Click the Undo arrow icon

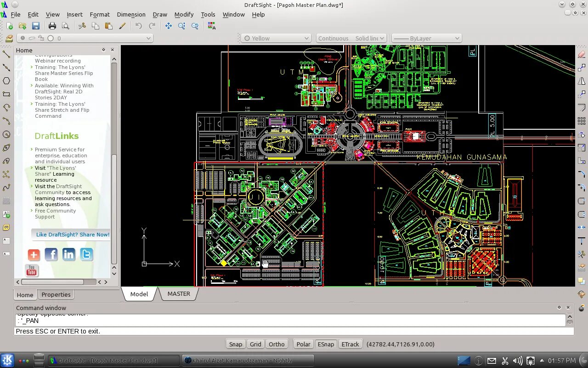pos(139,26)
